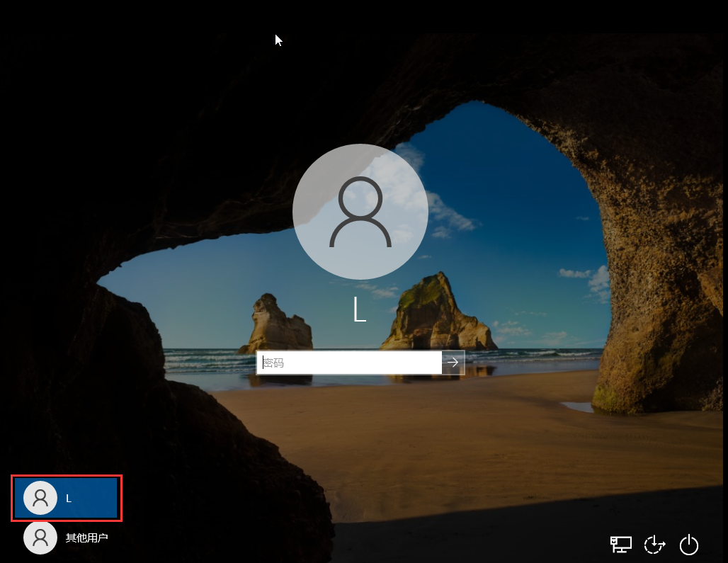This screenshot has width=728, height=563.
Task: Click the large user avatar picture
Action: pos(360,212)
